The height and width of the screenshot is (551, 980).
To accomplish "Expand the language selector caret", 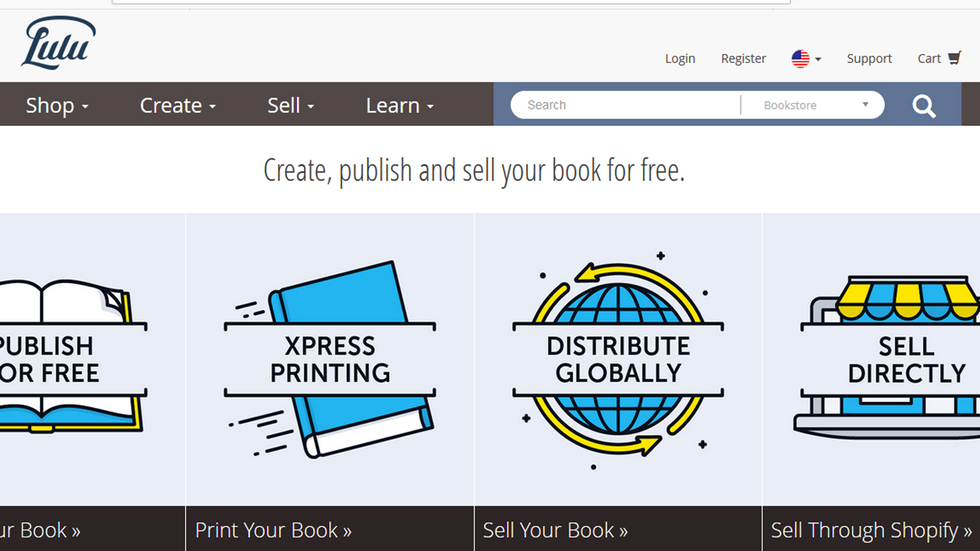I will point(818,59).
